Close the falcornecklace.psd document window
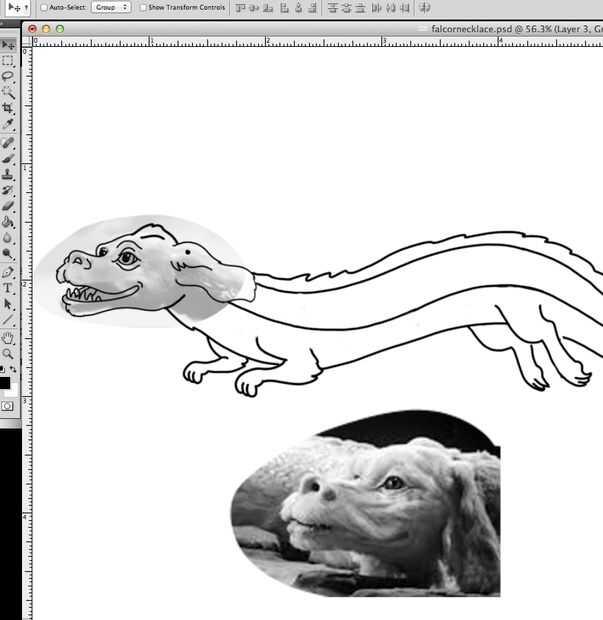The width and height of the screenshot is (603, 620). click(x=32, y=29)
